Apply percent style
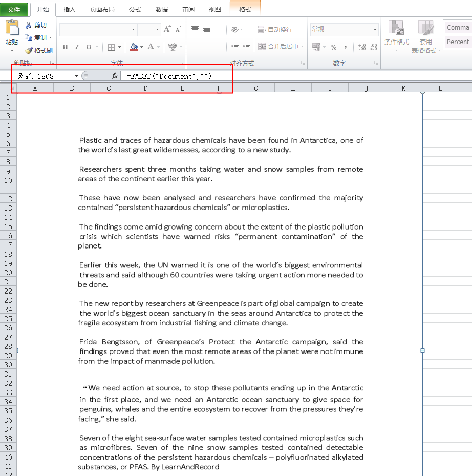The height and width of the screenshot is (476, 472). (333, 47)
